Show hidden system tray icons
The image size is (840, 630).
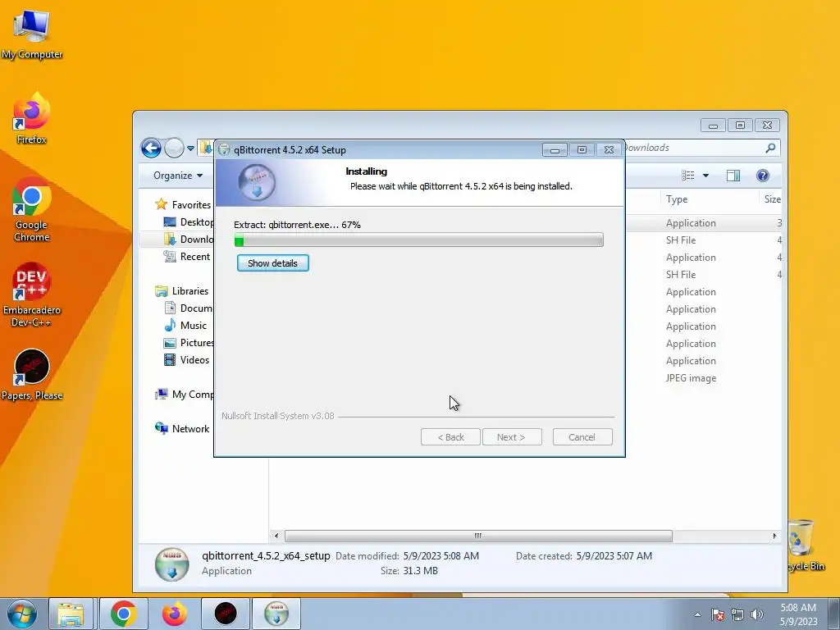point(697,614)
